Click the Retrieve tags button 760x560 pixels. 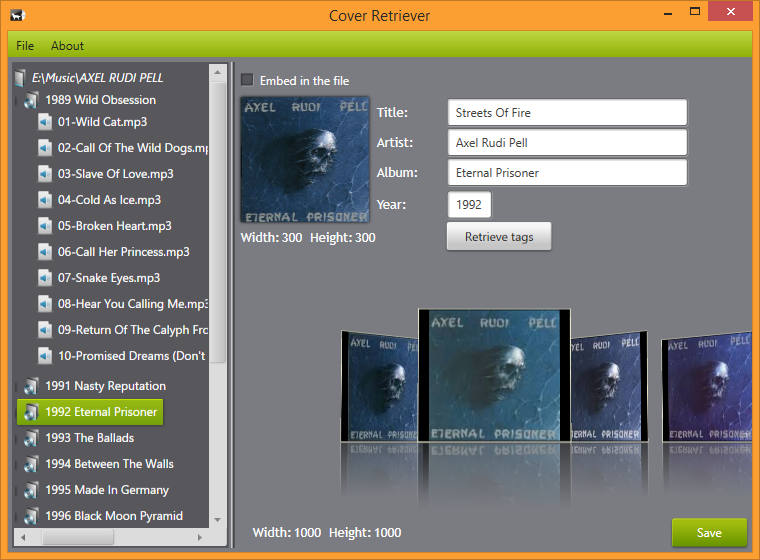point(499,237)
